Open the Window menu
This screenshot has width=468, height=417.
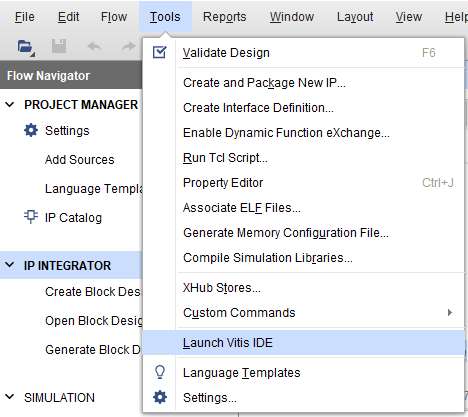292,17
